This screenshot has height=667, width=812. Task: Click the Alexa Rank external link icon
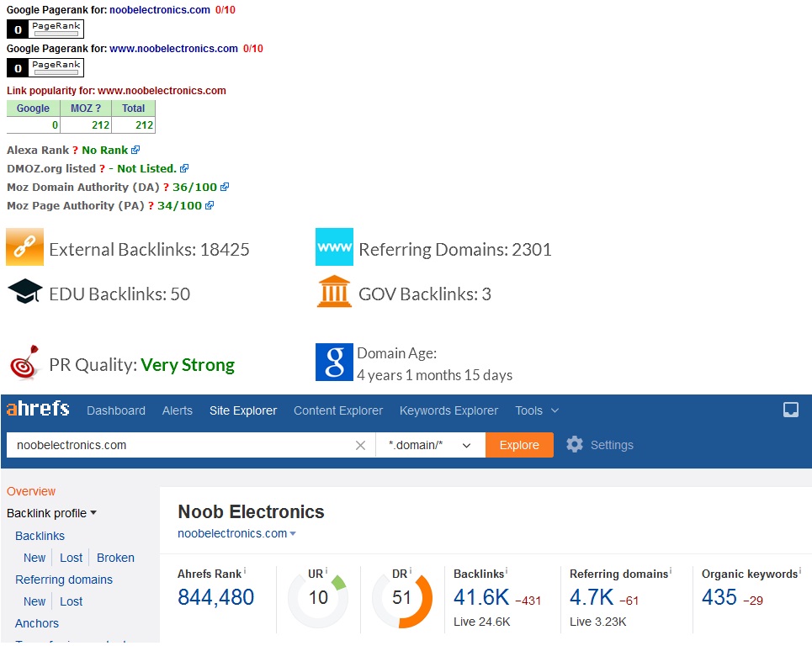[x=135, y=150]
